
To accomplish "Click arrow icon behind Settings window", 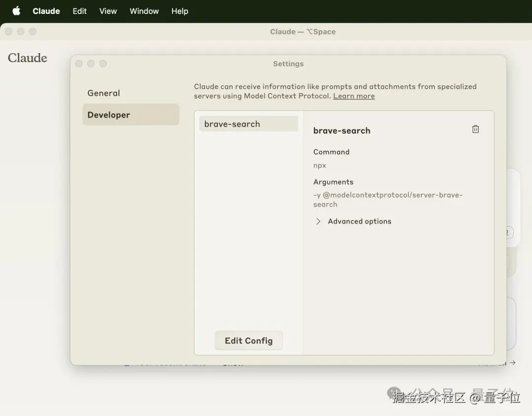I will [x=513, y=363].
